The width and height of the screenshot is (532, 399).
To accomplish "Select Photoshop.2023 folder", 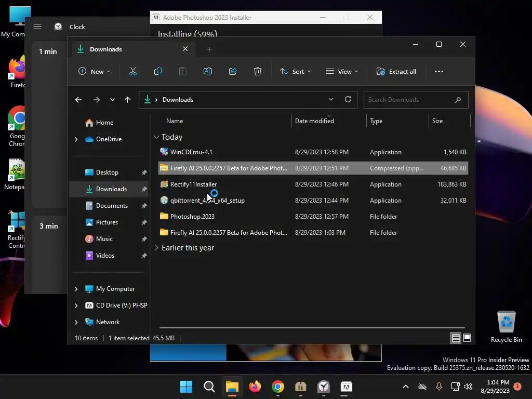I will tap(313, 217).
